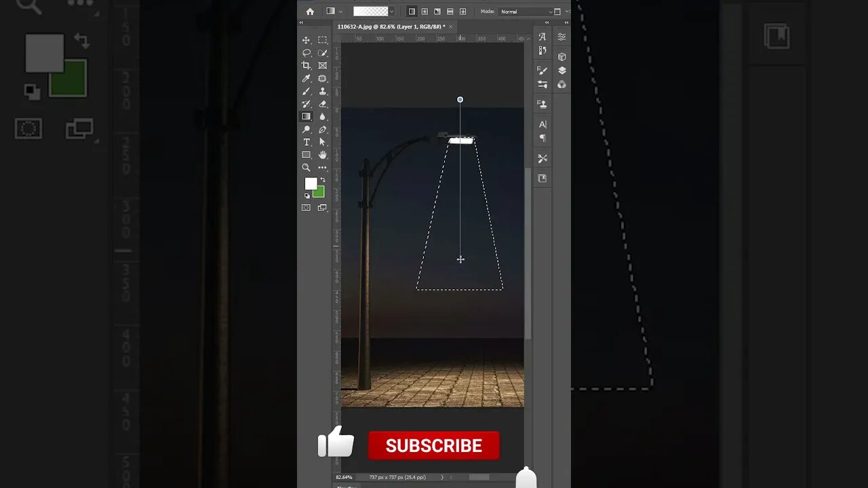The image size is (868, 488).
Task: Open the Character panel icon
Action: [542, 125]
